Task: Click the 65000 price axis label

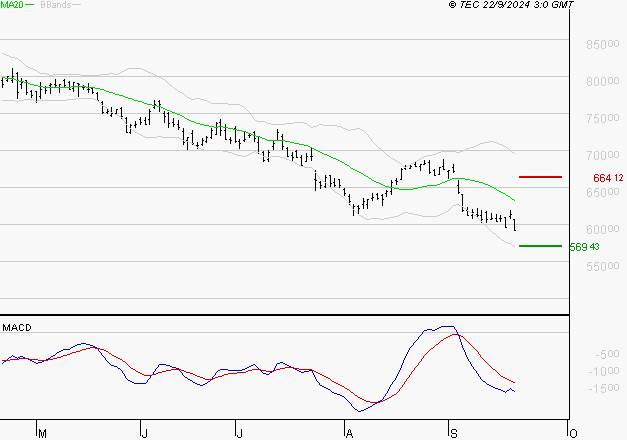Action: 603,192
